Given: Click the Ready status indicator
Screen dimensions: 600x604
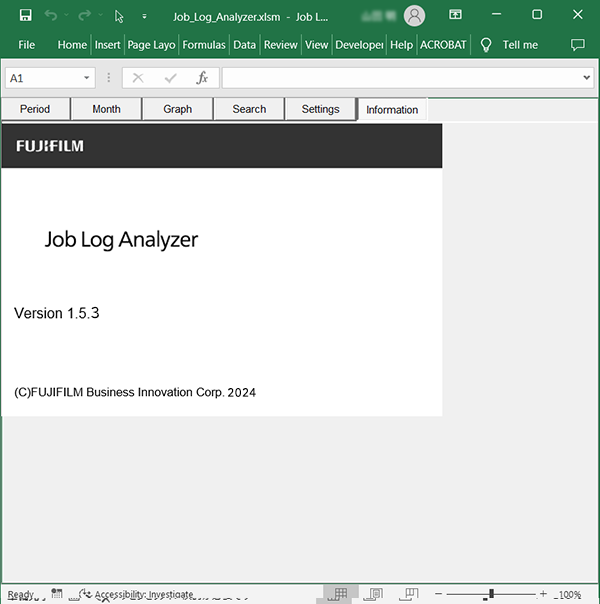Looking at the screenshot, I should 21,595.
